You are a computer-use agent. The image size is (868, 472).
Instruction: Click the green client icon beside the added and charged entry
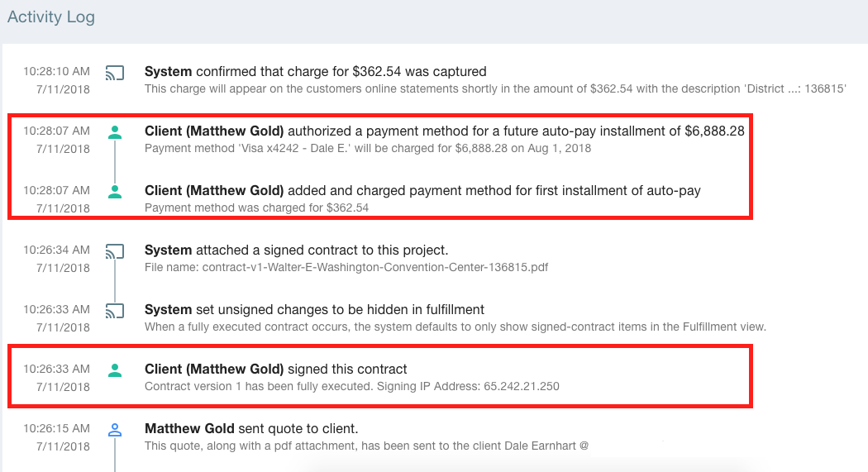115,192
